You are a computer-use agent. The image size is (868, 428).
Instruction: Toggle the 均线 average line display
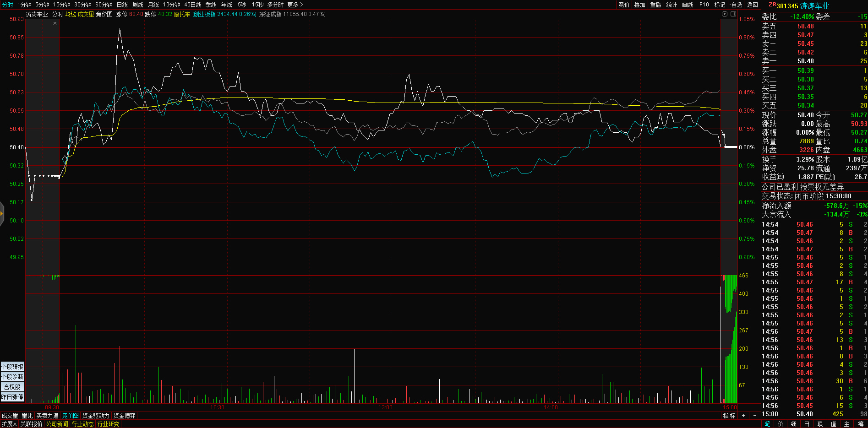point(70,14)
